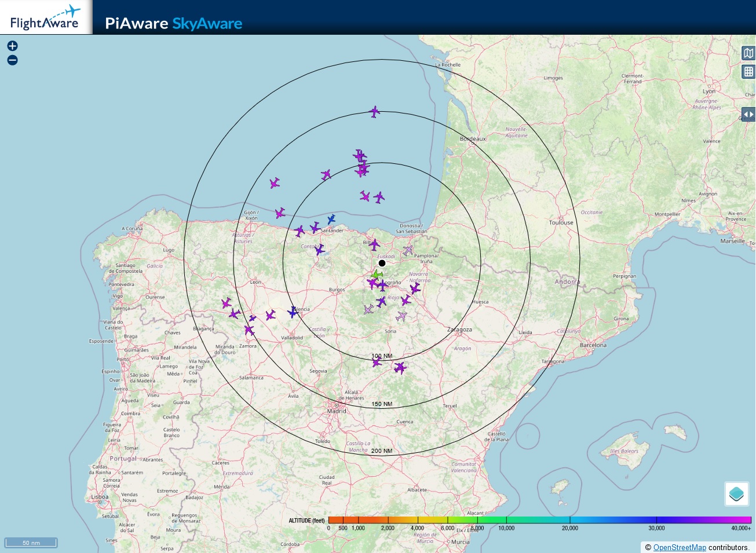Show the aircraft table grid view

click(x=748, y=72)
